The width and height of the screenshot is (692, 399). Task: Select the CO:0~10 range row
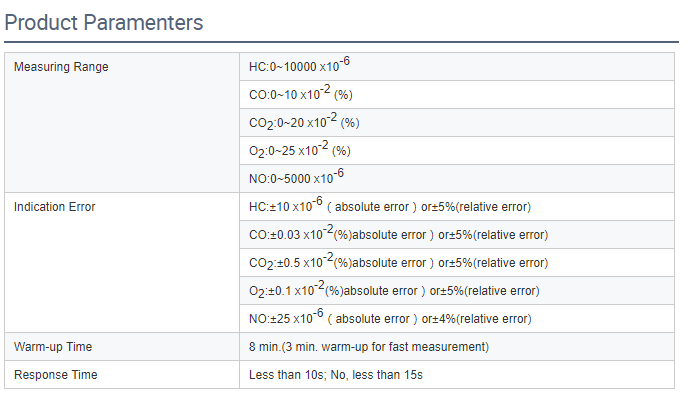(x=457, y=94)
